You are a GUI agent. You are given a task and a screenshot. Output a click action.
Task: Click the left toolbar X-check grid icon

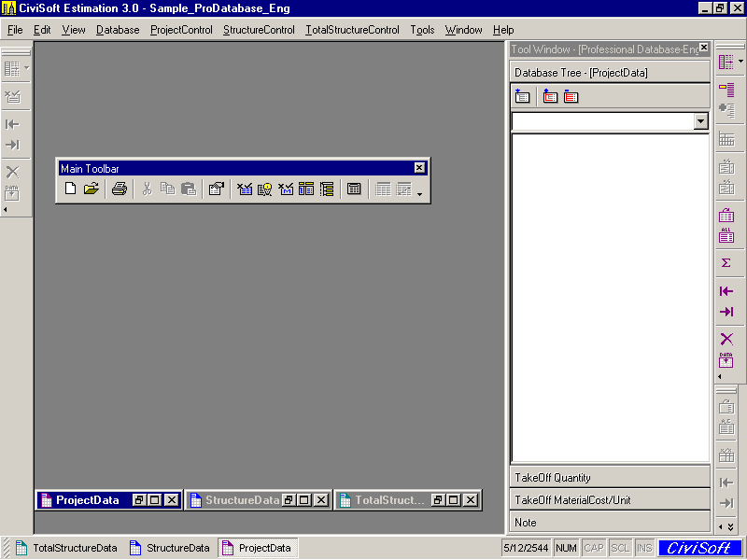pyautogui.click(x=12, y=96)
